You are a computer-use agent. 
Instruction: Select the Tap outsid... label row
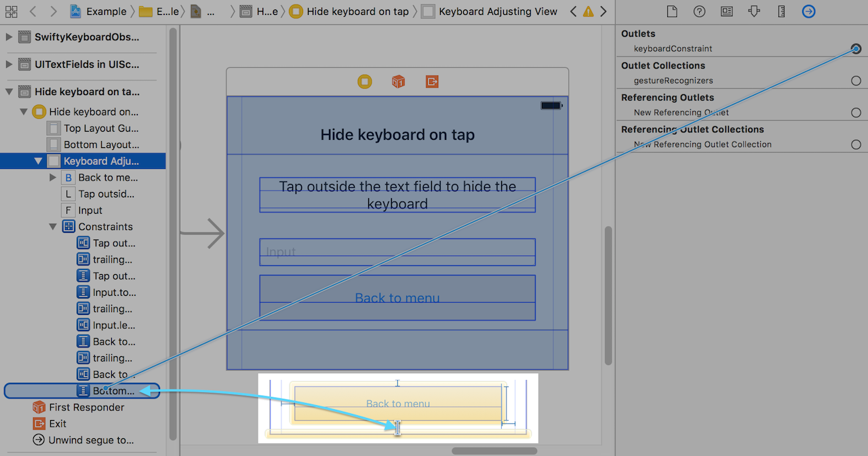pos(98,194)
